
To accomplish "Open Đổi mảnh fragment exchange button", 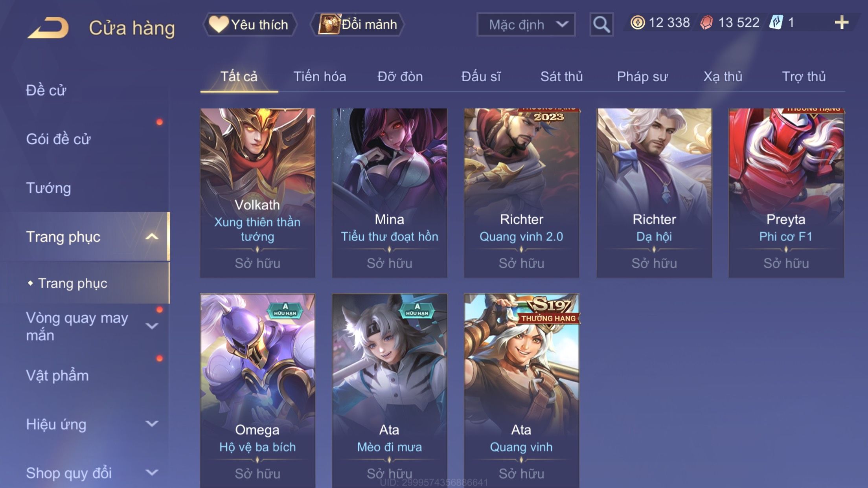I will pyautogui.click(x=357, y=24).
